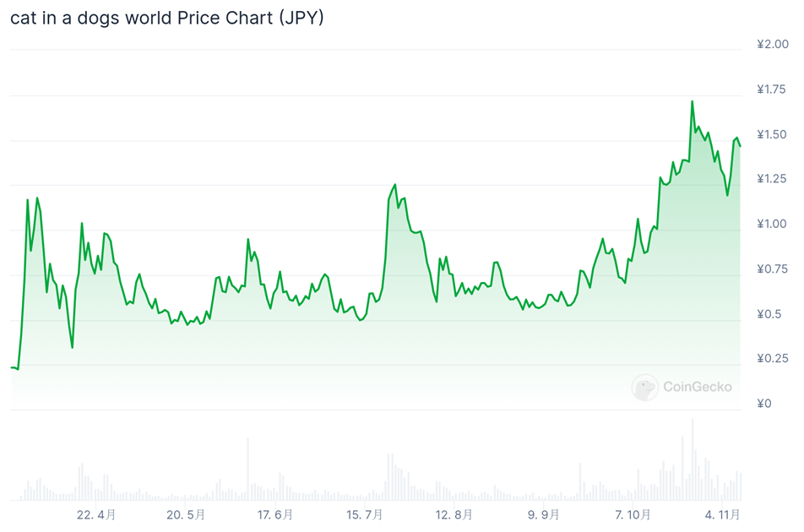Select the ¥1.50 y-axis label
Image resolution: width=804 pixels, height=532 pixels.
(772, 134)
